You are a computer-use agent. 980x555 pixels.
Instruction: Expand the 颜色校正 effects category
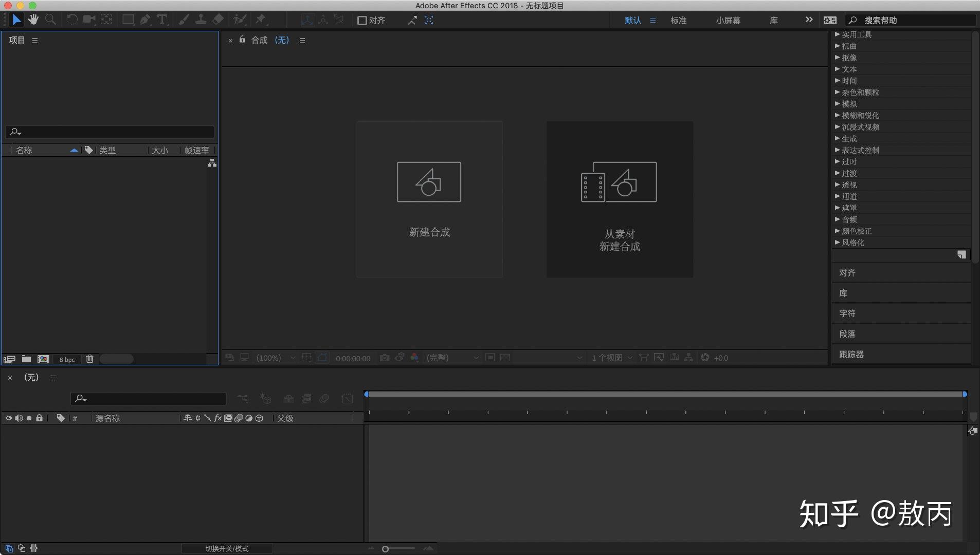click(x=838, y=231)
